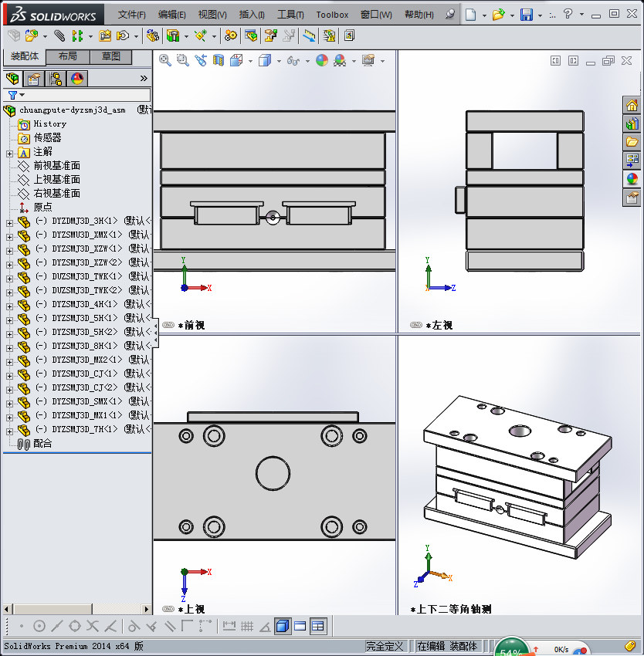
Task: Click the New Motion Study gears icon
Action: 230,36
